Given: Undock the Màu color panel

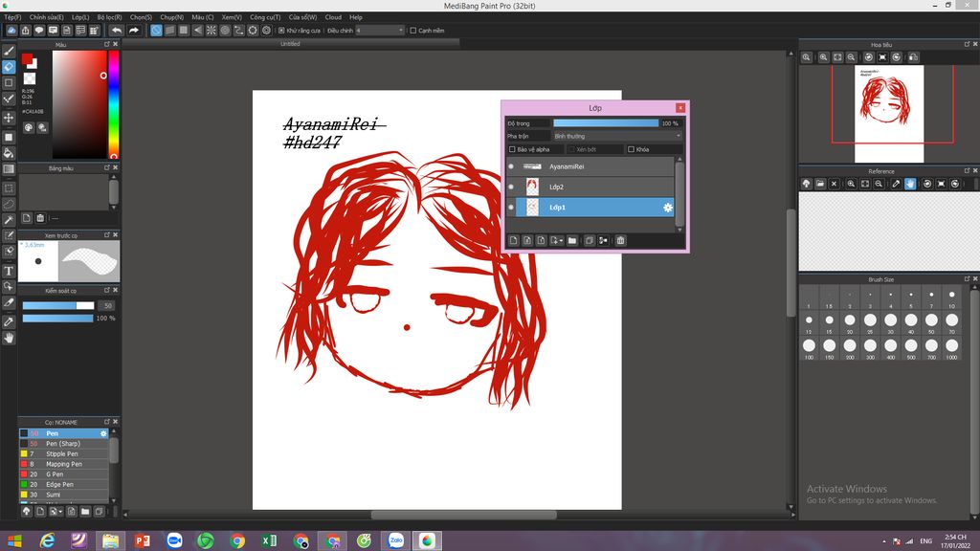Looking at the screenshot, I should (x=107, y=44).
